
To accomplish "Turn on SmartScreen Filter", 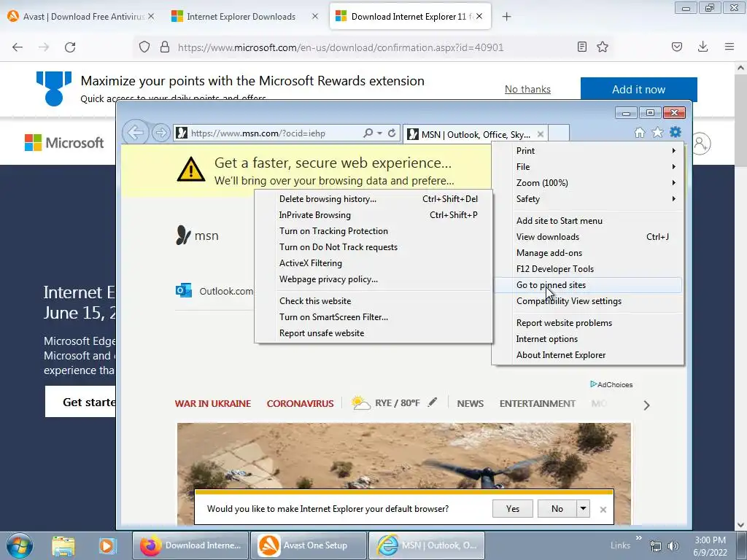I will tap(373, 317).
